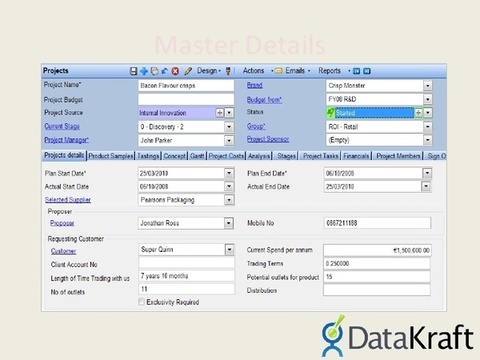480x360 pixels.
Task: Open the Design menu in toolbar
Action: pyautogui.click(x=209, y=71)
